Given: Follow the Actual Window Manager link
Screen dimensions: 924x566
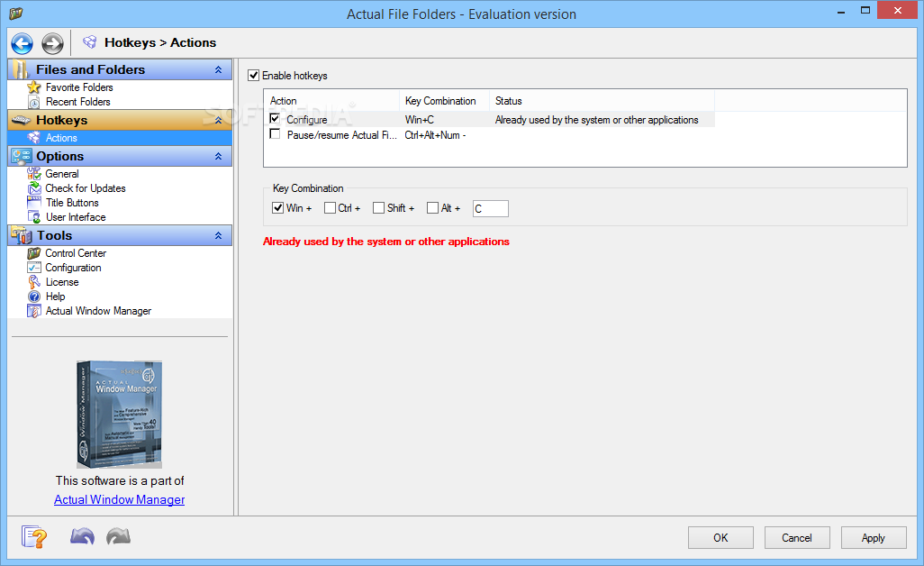Looking at the screenshot, I should (x=120, y=499).
